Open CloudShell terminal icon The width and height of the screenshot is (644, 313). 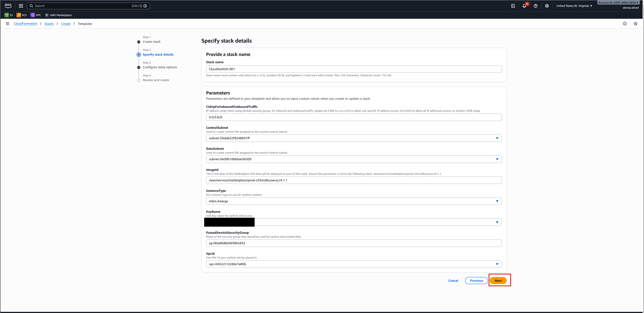513,6
